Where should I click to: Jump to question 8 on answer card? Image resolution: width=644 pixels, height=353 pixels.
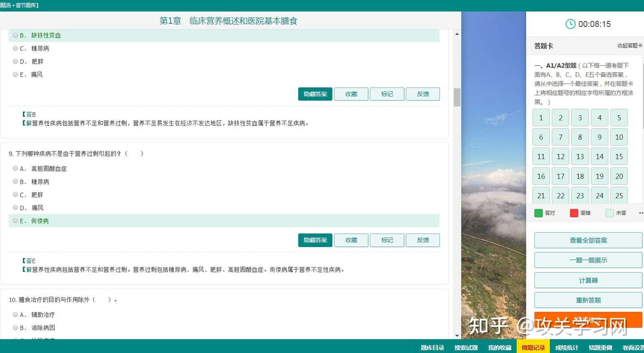click(x=580, y=137)
